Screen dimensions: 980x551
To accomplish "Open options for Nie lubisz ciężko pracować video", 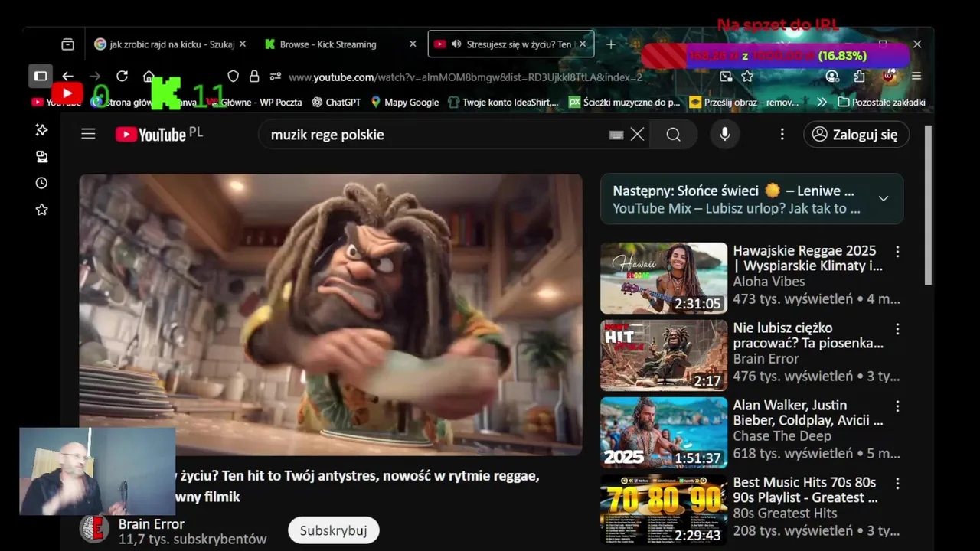I will pos(897,328).
